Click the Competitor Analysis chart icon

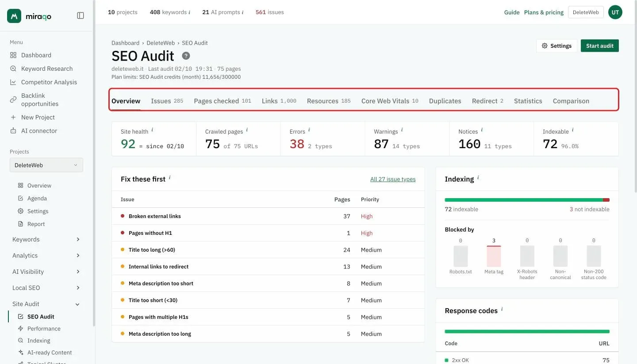coord(13,82)
